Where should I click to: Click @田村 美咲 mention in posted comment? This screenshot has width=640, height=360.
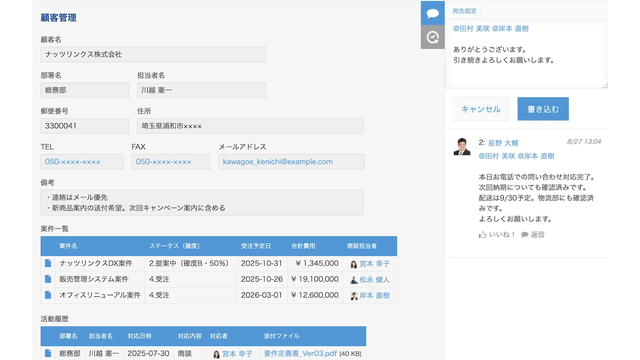tap(497, 156)
